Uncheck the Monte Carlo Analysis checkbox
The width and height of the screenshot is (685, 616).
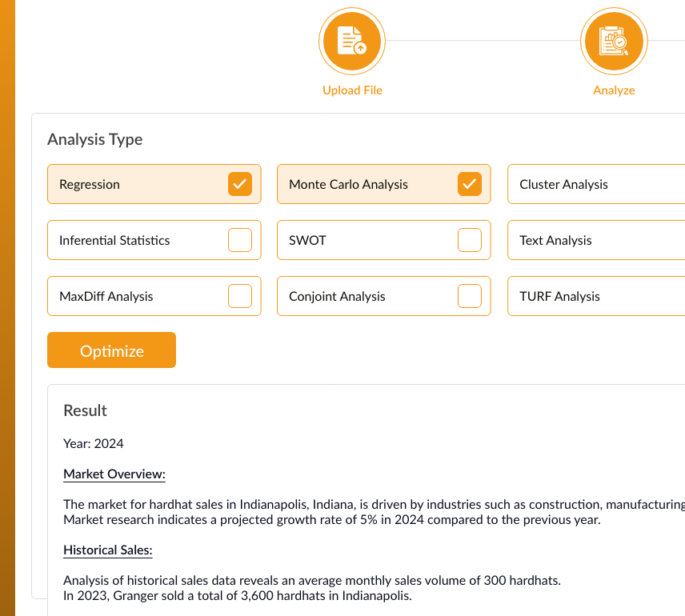point(470,184)
